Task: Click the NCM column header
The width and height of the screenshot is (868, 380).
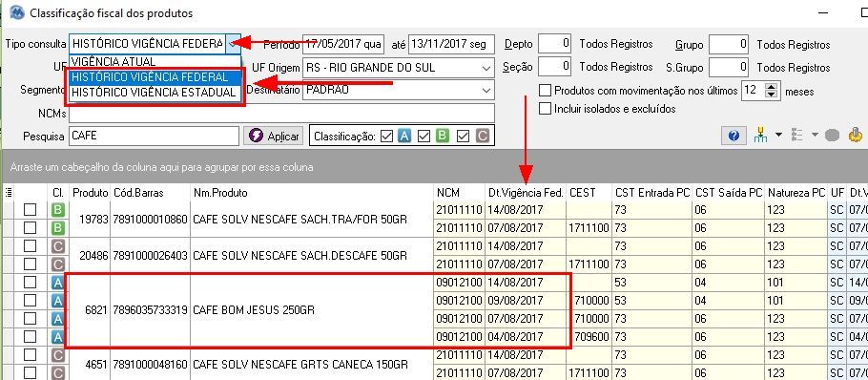Action: 460,193
